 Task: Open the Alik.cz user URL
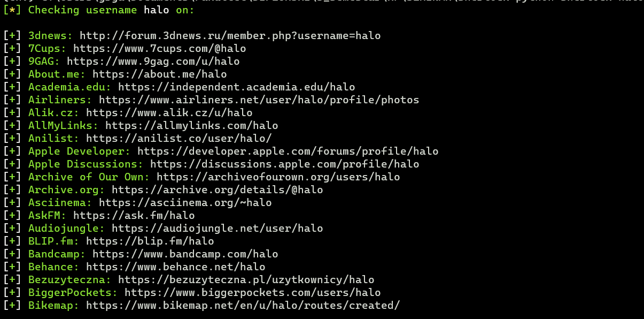(x=169, y=113)
